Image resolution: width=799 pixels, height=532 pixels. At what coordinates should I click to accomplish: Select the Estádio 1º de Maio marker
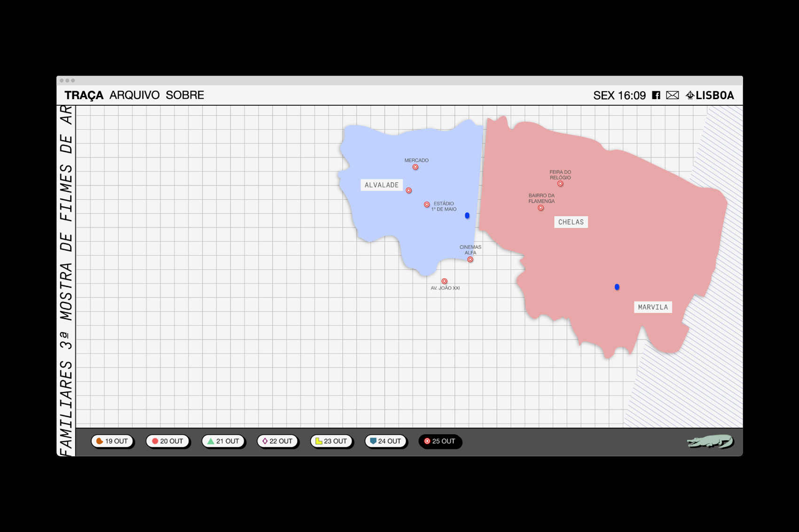[x=427, y=204]
